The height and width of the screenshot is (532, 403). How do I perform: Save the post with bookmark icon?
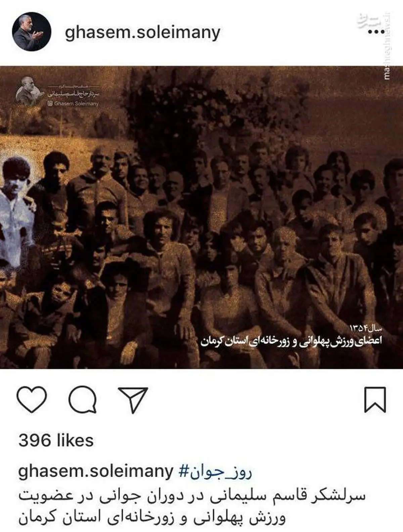pos(375,399)
